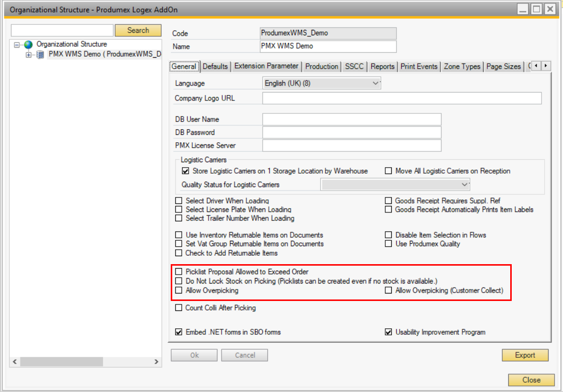The height and width of the screenshot is (392, 563).
Task: Expand the PMX WMS Demo tree node
Action: click(28, 55)
